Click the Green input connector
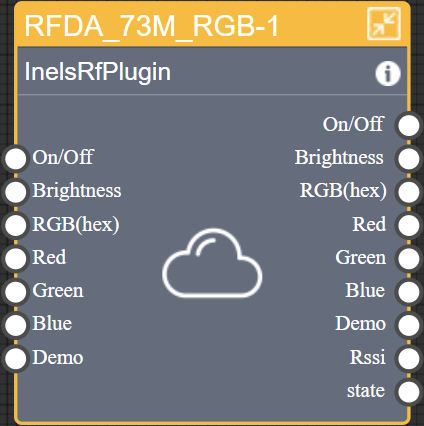 pos(15,291)
